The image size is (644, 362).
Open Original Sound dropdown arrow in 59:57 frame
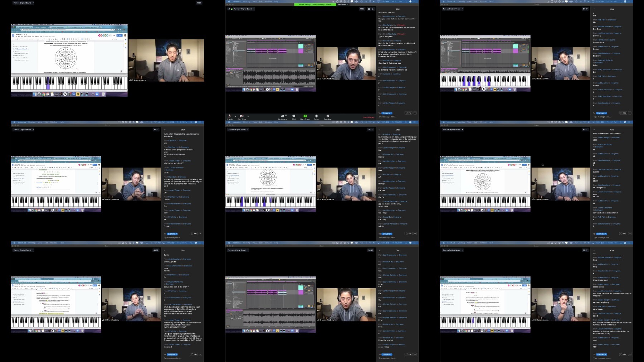463,250
